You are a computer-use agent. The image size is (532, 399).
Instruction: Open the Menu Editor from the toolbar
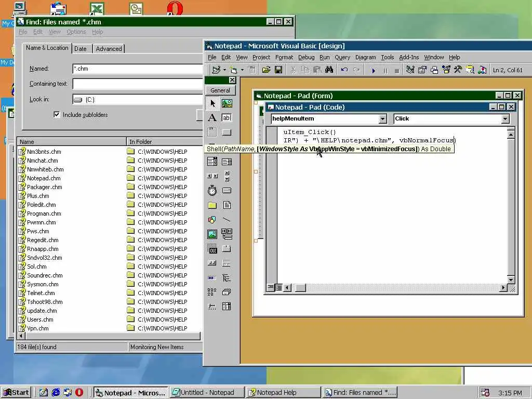click(x=252, y=70)
